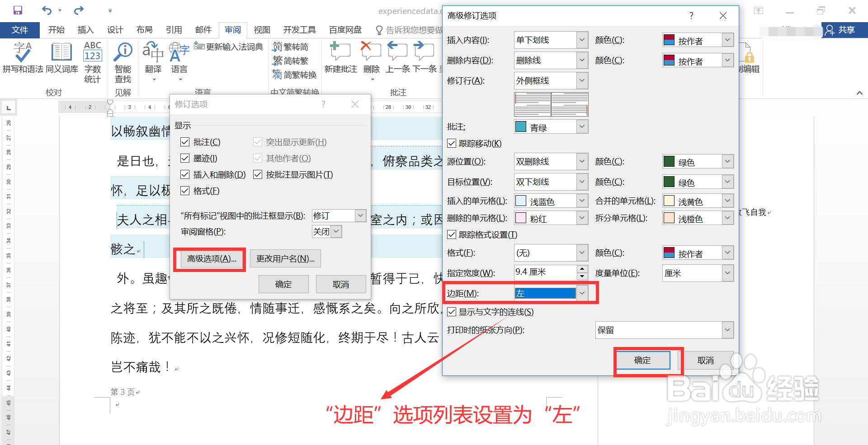The height and width of the screenshot is (445, 868).
Task: Open 简繁转换 dialog
Action: 294,75
